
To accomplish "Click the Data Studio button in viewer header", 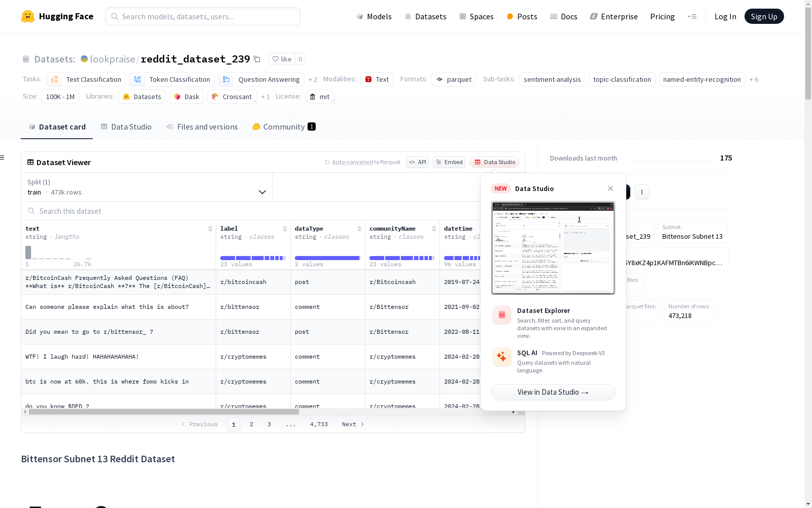I will click(495, 162).
